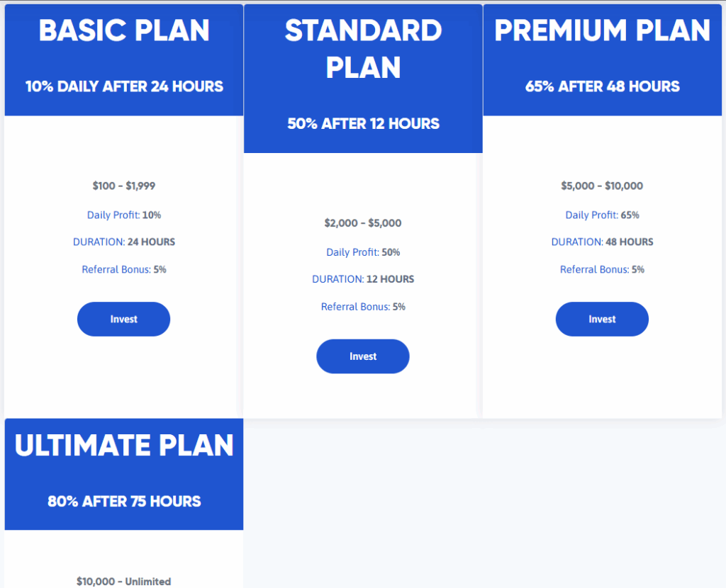Screen dimensions: 726x588
Task: Click the ULTIMATE PLAN heading
Action: pos(124,446)
